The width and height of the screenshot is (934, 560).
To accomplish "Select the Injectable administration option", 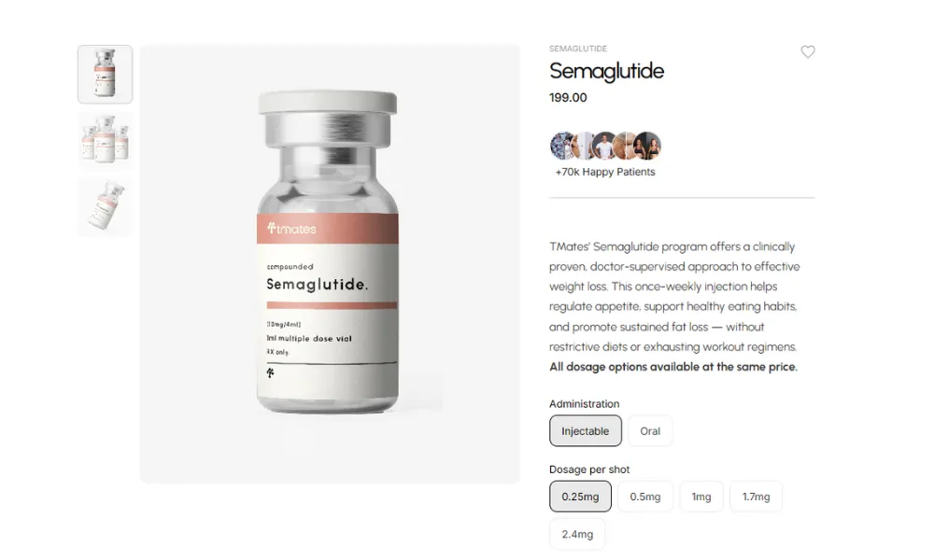I will [585, 431].
